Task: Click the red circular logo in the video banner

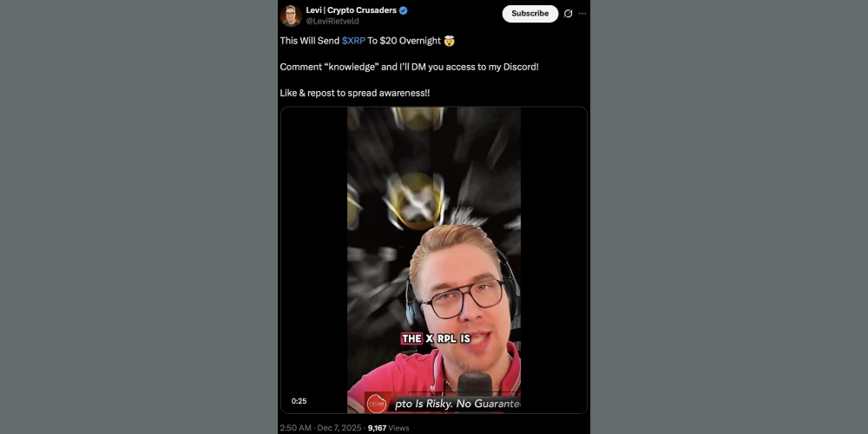Action: click(x=376, y=404)
